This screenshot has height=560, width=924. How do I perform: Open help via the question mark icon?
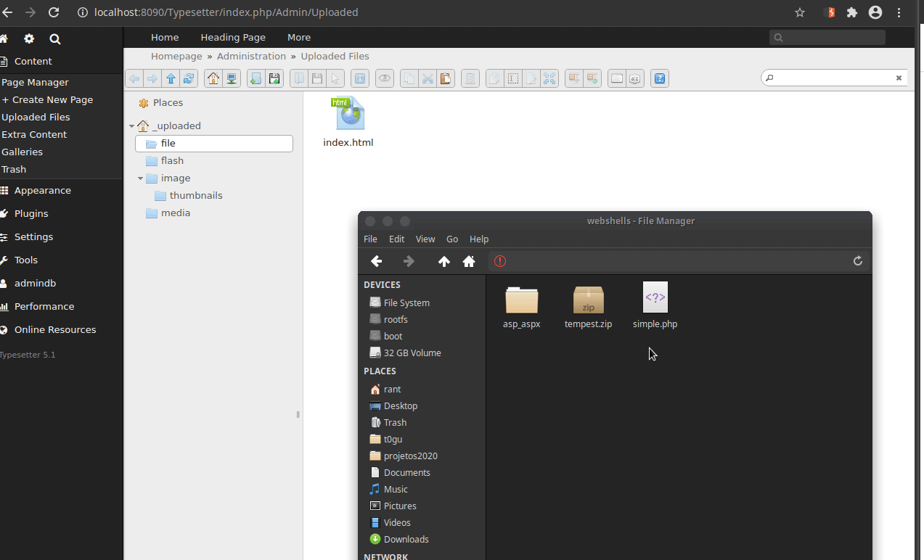point(659,78)
